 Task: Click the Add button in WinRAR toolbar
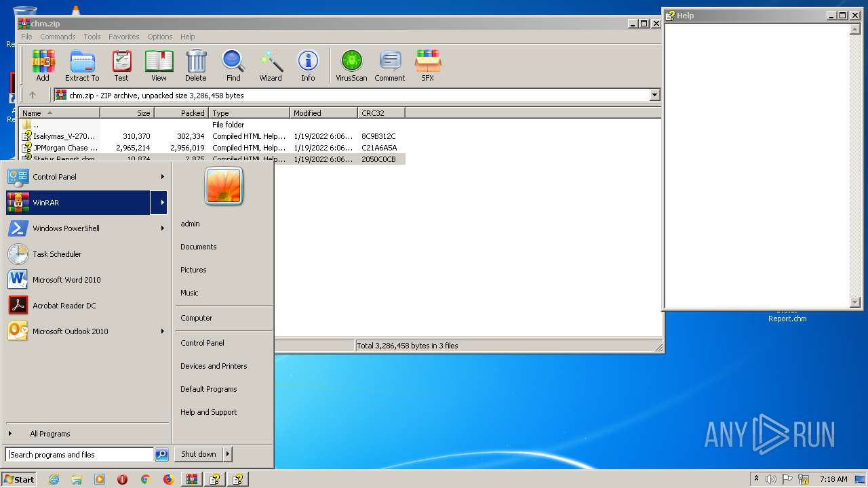click(x=43, y=66)
